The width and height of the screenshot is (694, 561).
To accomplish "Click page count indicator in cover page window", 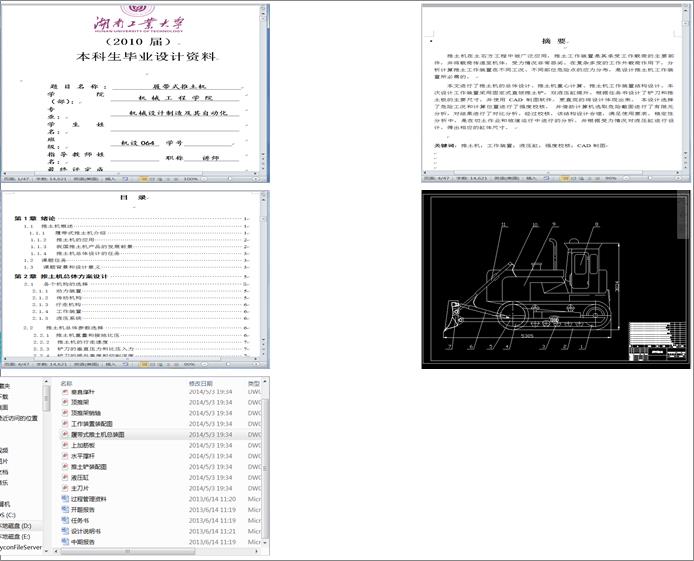I will click(x=16, y=179).
